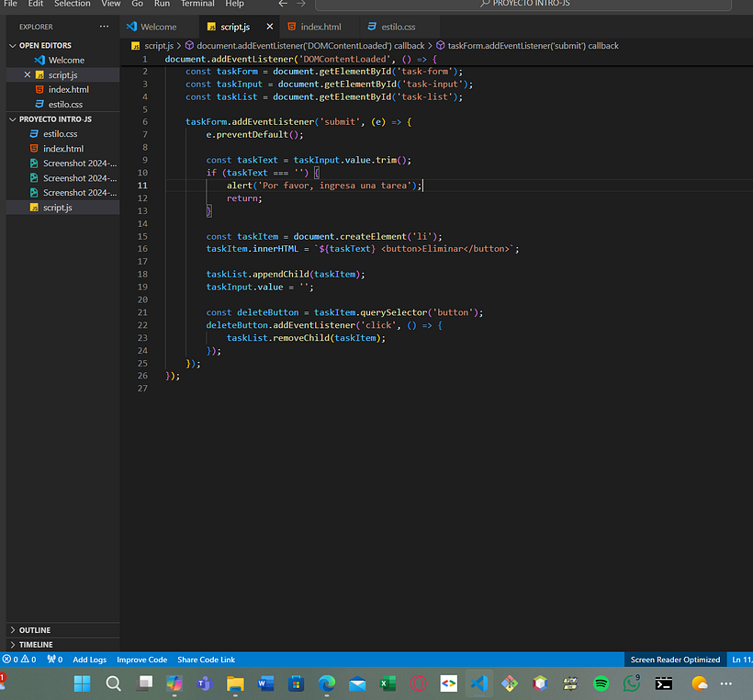Click the 'taskList.appendChild(taskItem);' line
The image size is (753, 700).
point(286,275)
